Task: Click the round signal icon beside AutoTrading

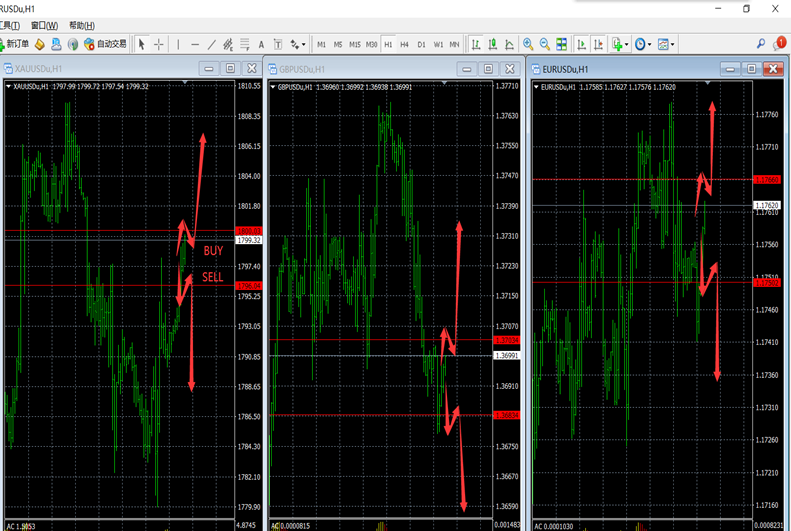Action: (73, 44)
